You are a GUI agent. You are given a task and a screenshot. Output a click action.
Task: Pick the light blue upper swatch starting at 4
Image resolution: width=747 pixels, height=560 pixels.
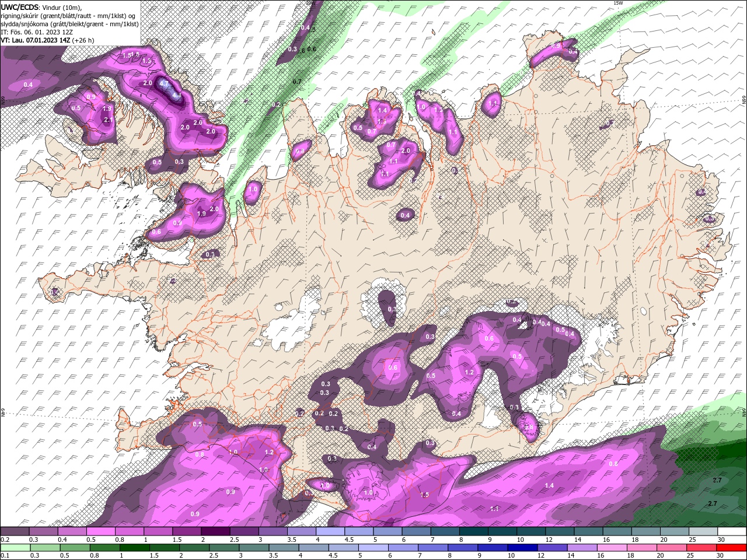tap(330, 531)
